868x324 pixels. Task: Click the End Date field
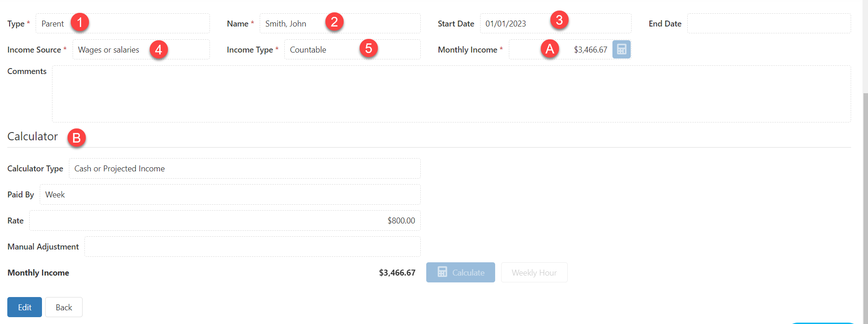pyautogui.click(x=769, y=23)
